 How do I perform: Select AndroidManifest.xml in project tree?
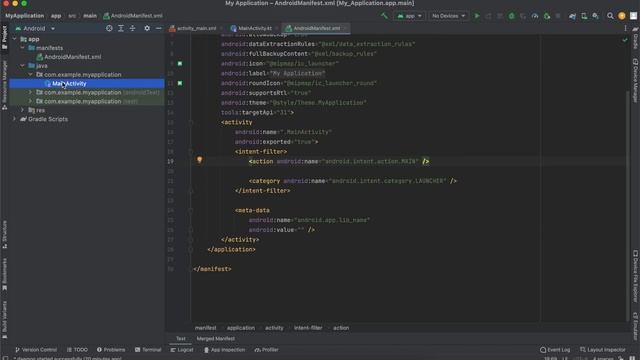tap(69, 57)
